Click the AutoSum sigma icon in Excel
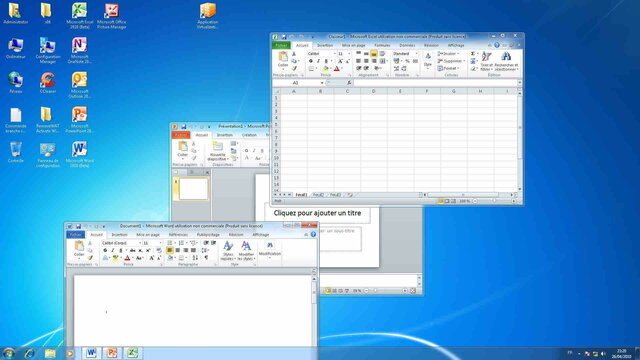Image resolution: width=640 pixels, height=360 pixels. click(473, 53)
